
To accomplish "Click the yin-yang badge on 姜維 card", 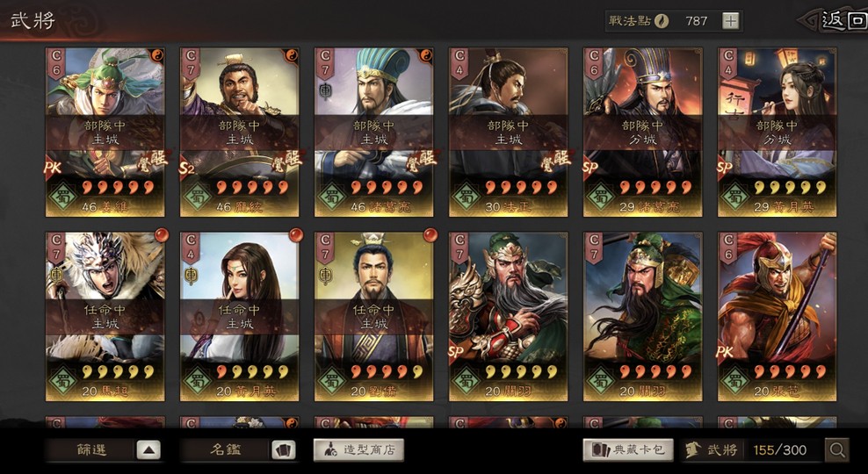I will click(157, 55).
